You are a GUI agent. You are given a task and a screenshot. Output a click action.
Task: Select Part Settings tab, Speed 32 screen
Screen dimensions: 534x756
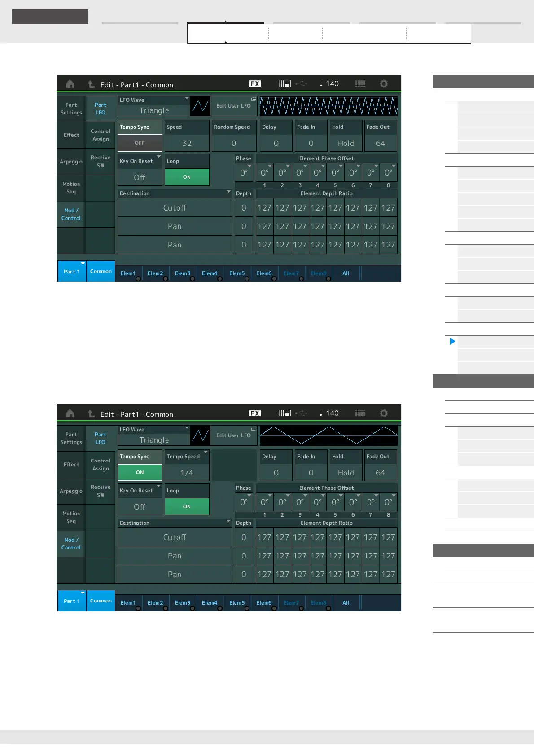[x=71, y=109]
